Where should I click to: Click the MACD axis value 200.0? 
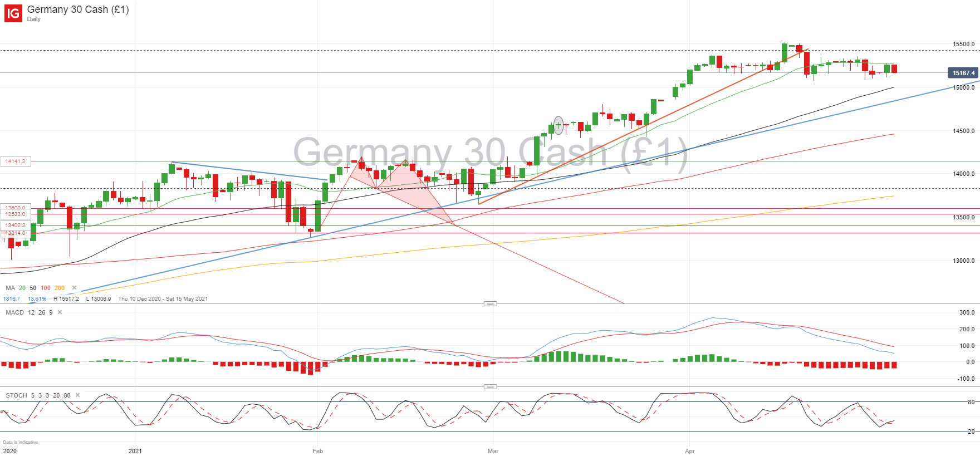pos(967,329)
